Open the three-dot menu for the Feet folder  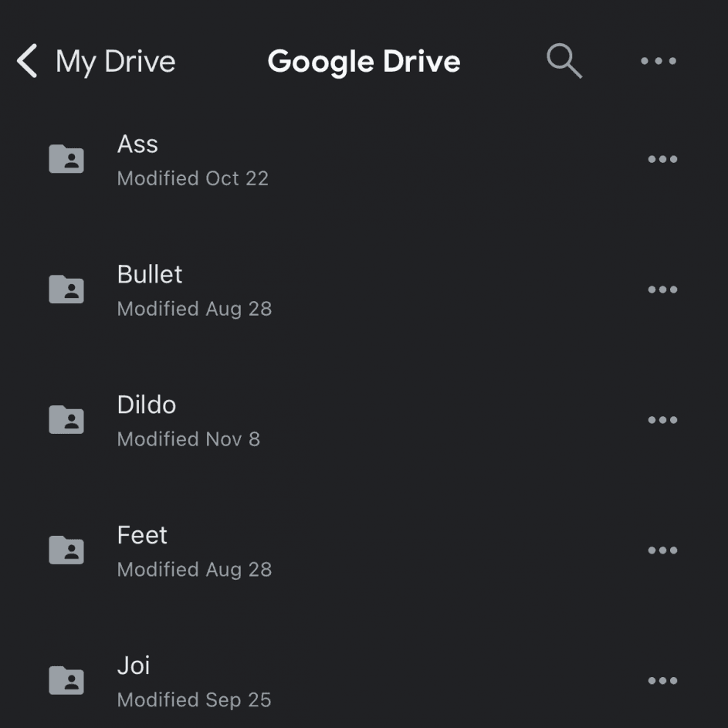pyautogui.click(x=662, y=550)
